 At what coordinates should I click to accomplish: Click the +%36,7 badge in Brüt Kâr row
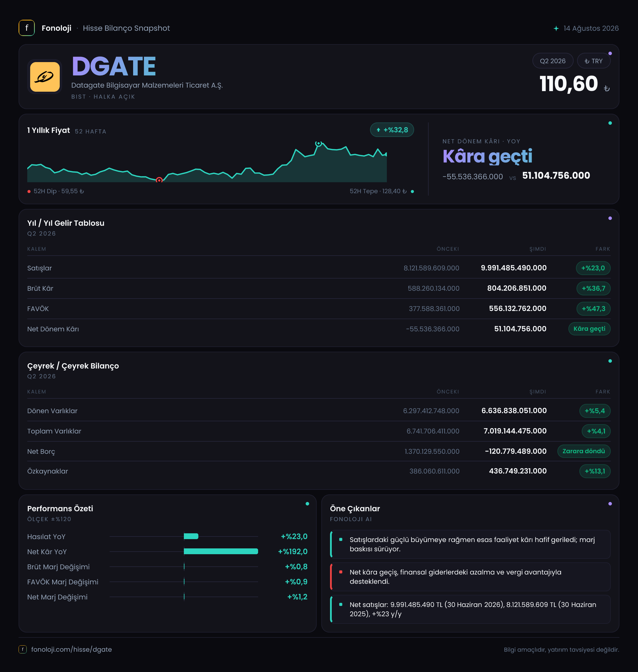pyautogui.click(x=593, y=288)
